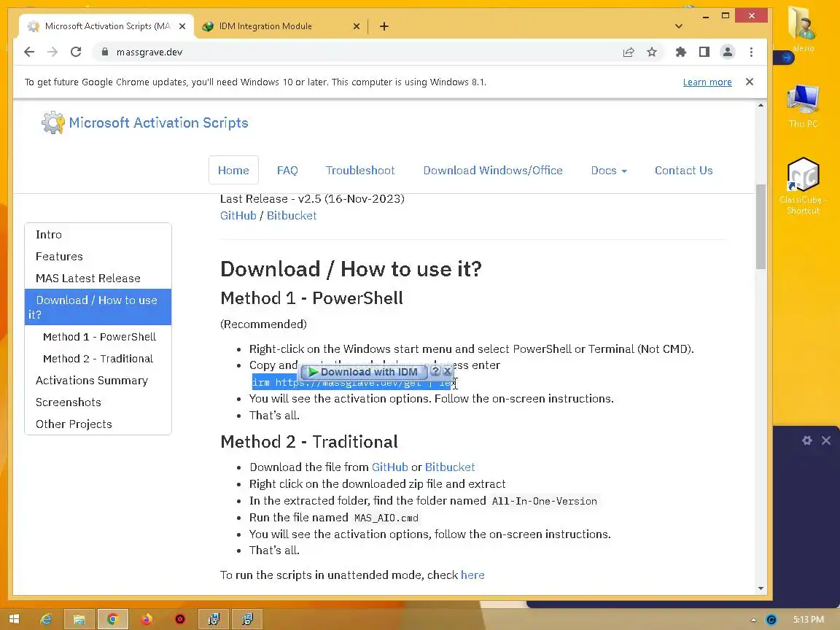The height and width of the screenshot is (630, 840).
Task: Open Download Windows/Office page
Action: (493, 171)
